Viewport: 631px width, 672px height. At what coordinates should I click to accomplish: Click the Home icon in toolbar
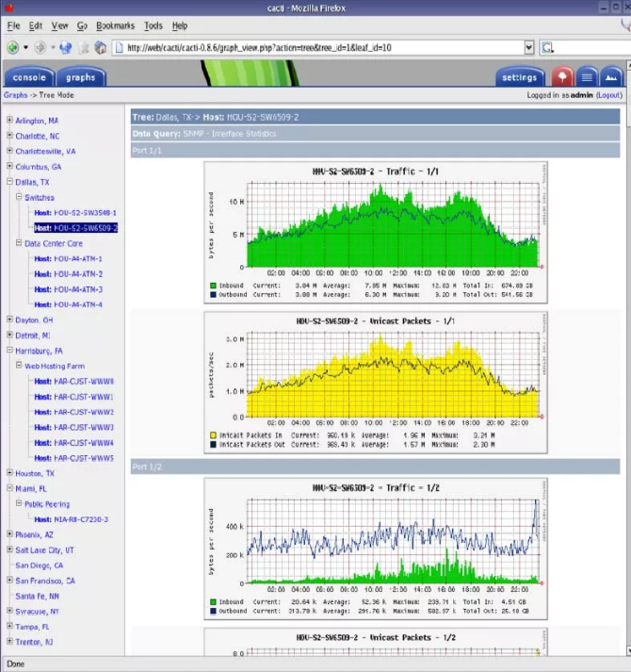pos(100,47)
